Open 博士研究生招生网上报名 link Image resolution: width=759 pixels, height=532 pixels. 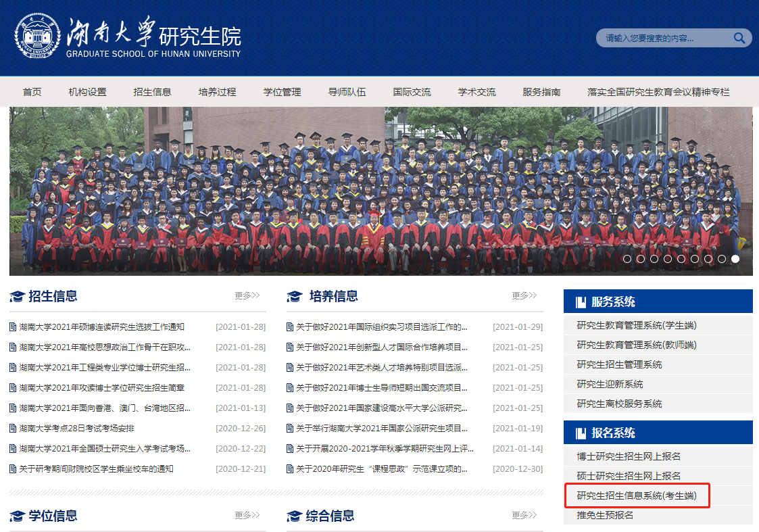click(629, 456)
